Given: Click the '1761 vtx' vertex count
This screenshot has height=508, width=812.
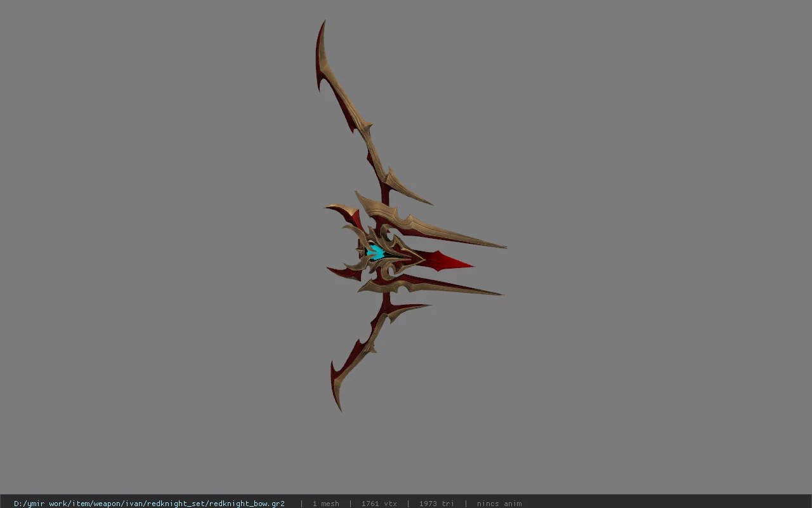Looking at the screenshot, I should coord(379,504).
